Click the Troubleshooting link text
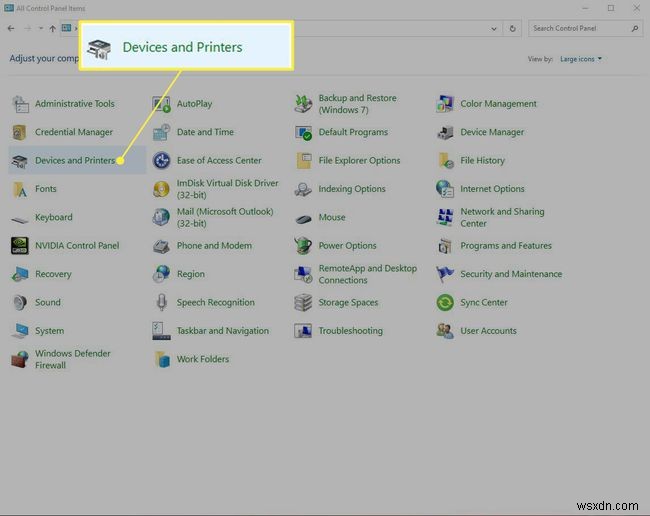 [351, 331]
